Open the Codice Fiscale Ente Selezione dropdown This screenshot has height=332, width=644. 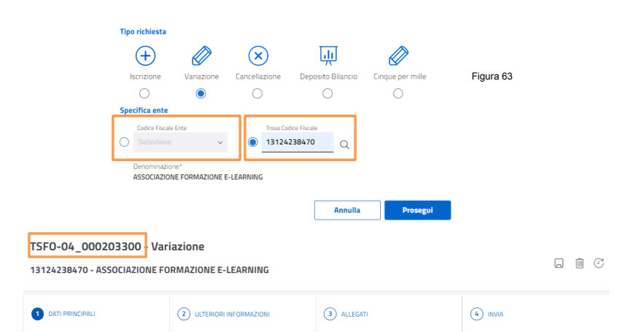(180, 142)
